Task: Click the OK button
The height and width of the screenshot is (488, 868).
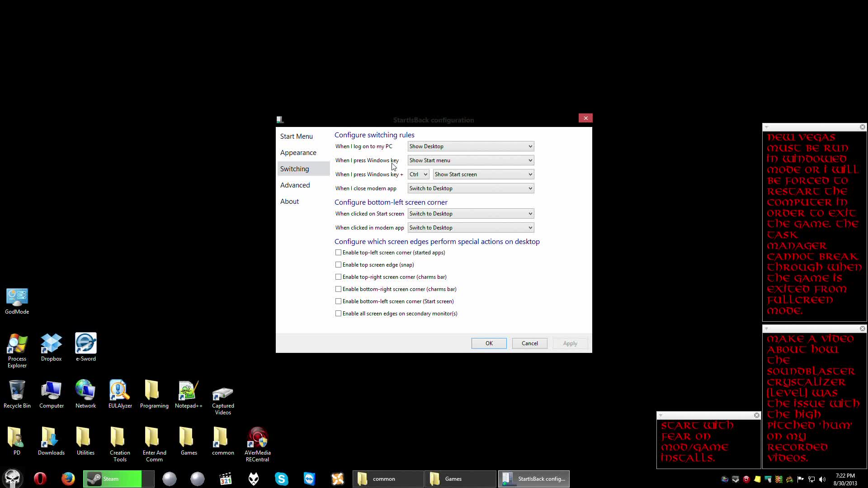Action: click(489, 343)
